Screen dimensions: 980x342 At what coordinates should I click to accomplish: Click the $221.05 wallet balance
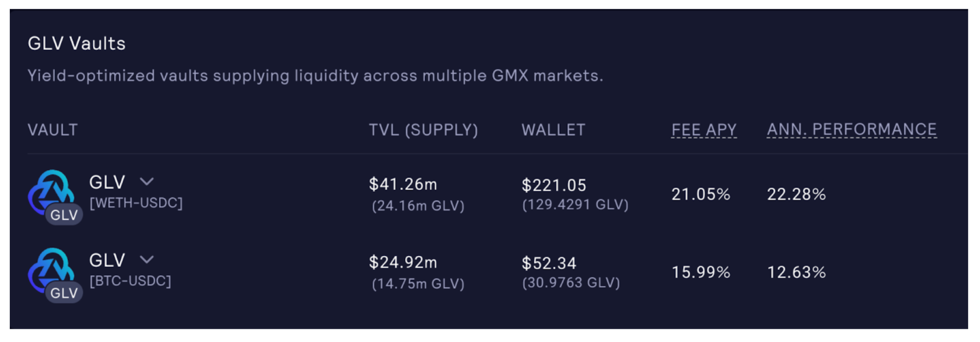[554, 185]
